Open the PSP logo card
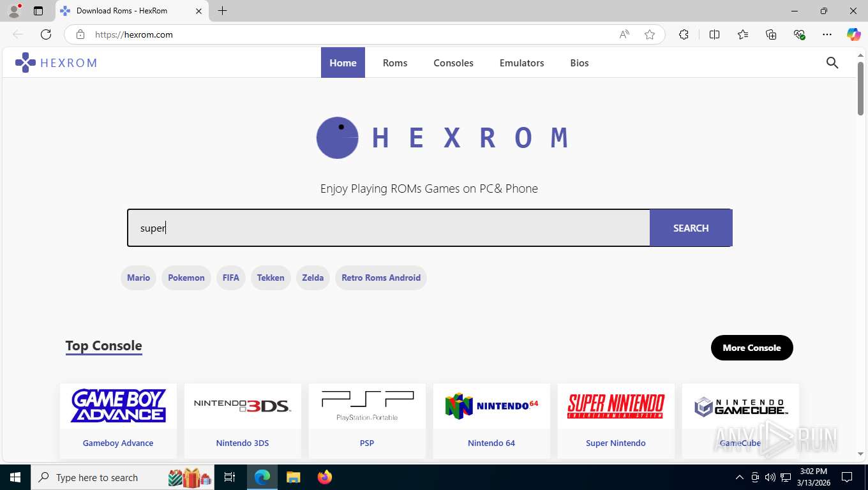This screenshot has height=490, width=868. (367, 406)
